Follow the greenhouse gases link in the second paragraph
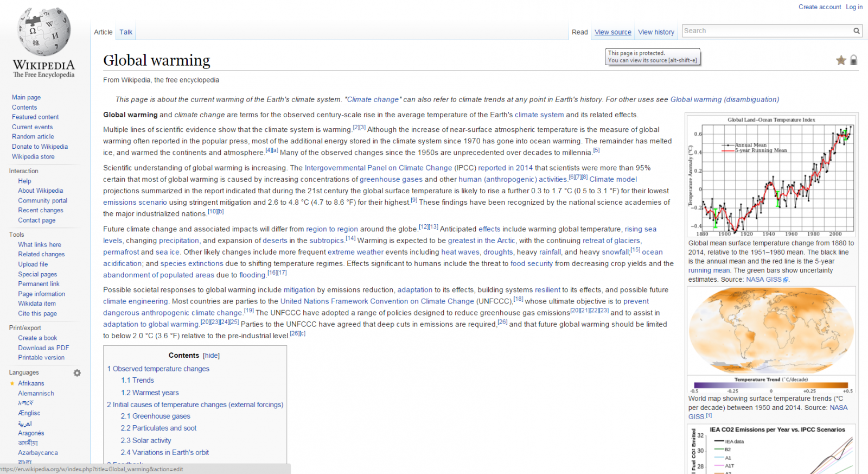868x474 pixels. click(391, 180)
